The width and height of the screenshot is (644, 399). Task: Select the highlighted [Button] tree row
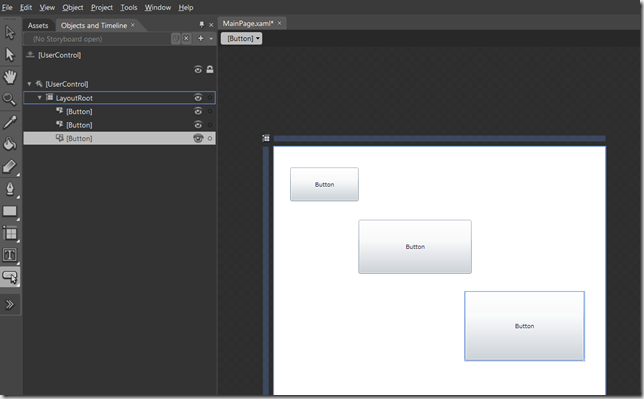click(120, 138)
